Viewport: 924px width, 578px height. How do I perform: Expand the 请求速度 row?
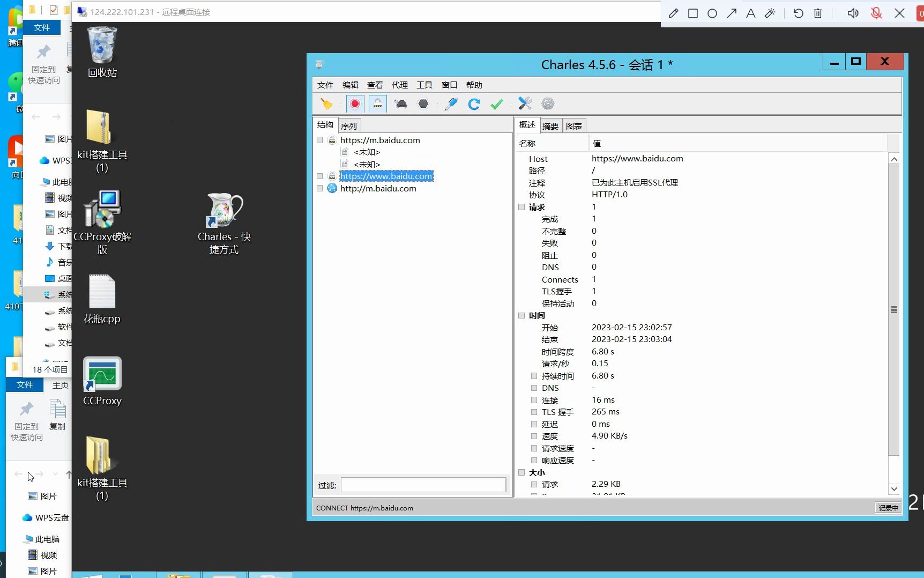coord(534,448)
